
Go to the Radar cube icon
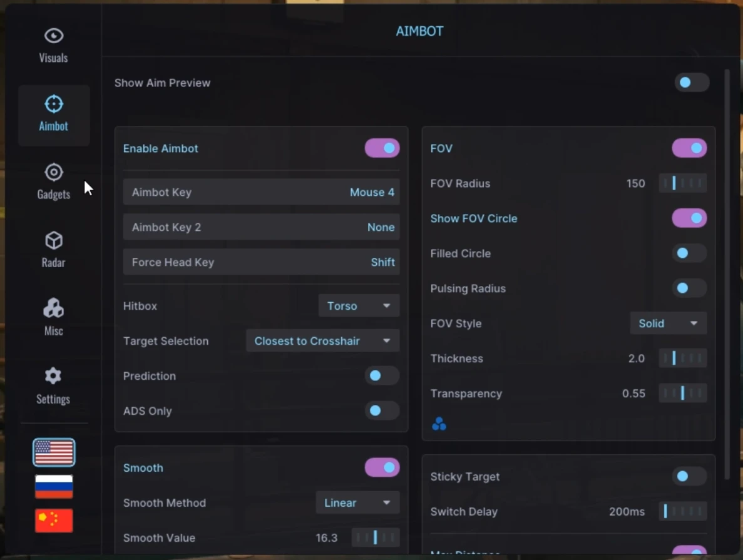[x=54, y=241]
